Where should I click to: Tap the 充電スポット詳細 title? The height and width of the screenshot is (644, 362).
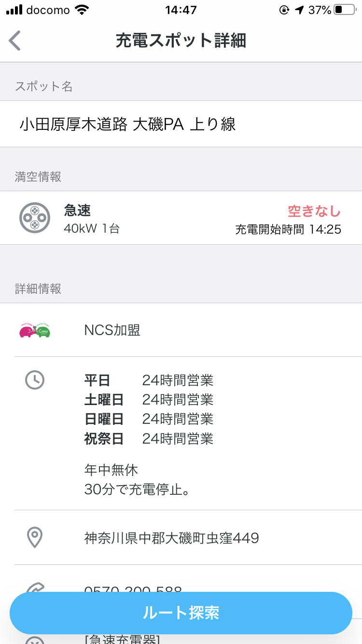click(x=181, y=41)
